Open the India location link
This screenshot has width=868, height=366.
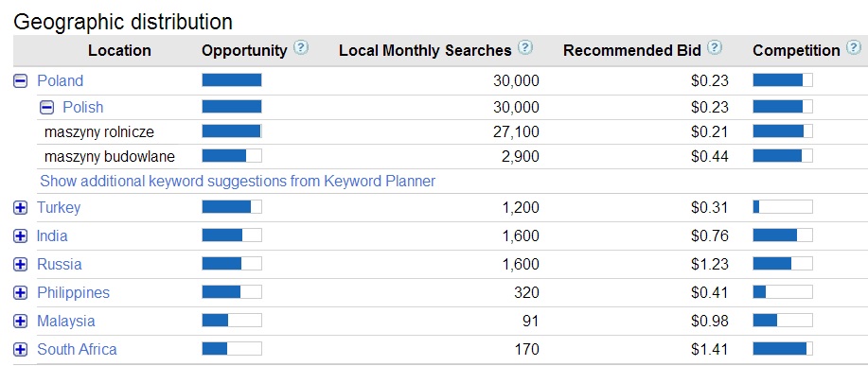pos(52,236)
